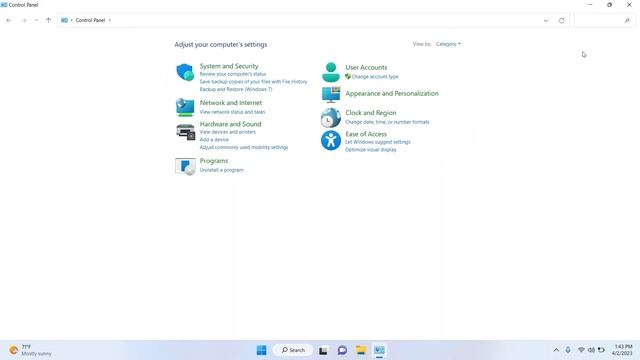Open the weather widget on the taskbar
Screen dimensions: 640x360
click(x=31, y=350)
